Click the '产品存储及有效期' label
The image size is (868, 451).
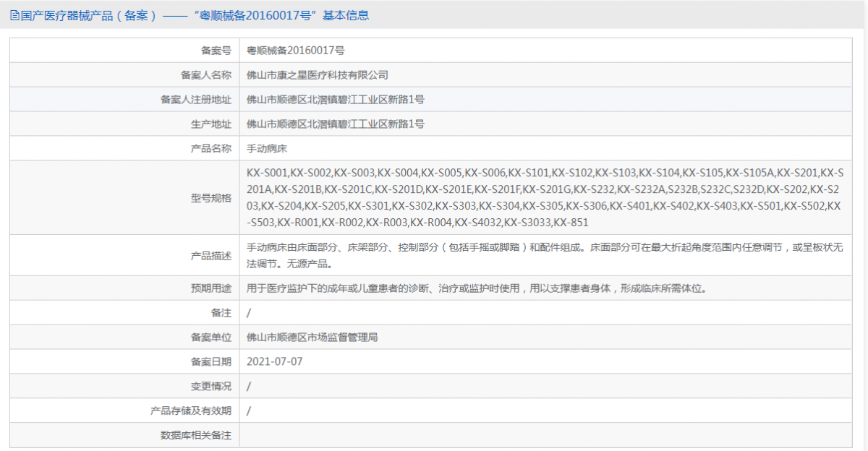click(191, 411)
